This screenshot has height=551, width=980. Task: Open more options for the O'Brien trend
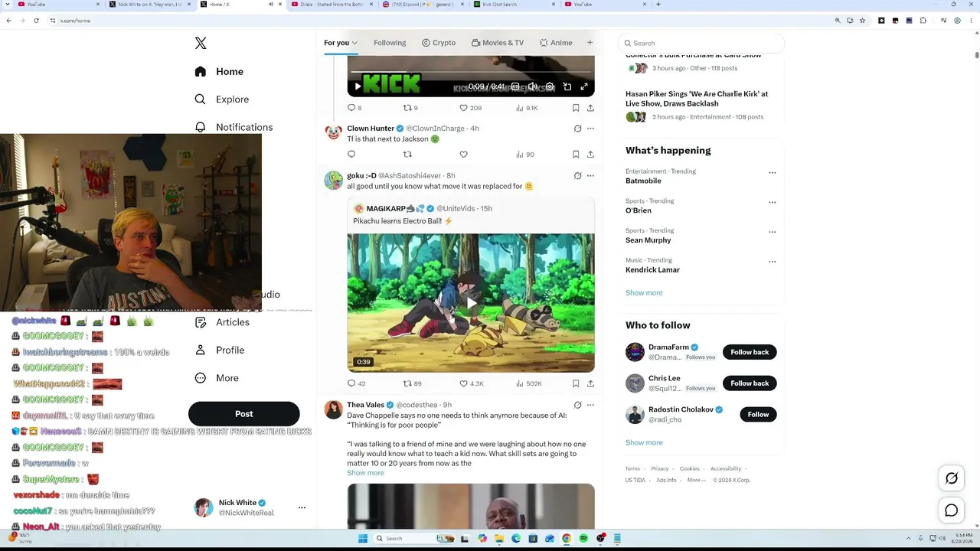pyautogui.click(x=772, y=203)
